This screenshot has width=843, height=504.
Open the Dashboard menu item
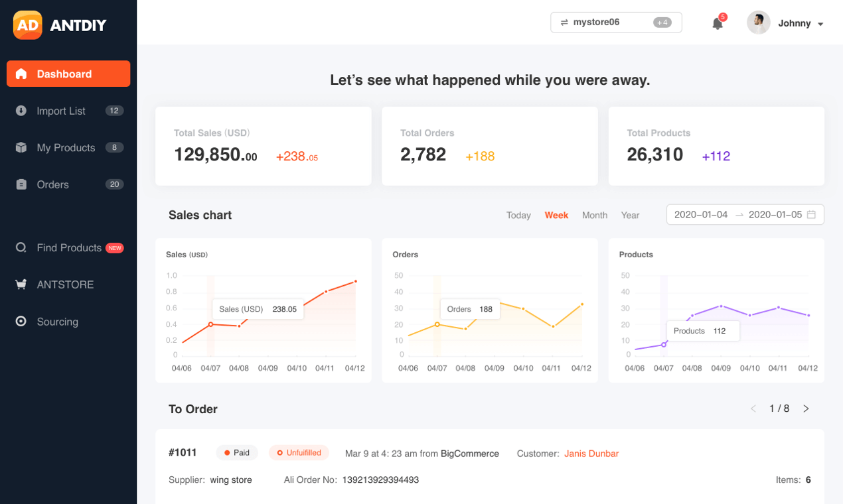68,74
